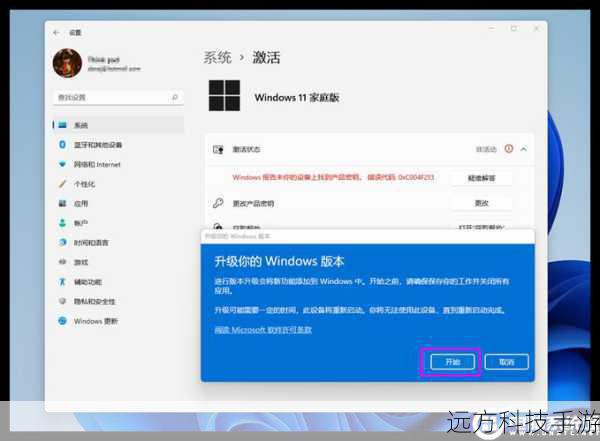Image resolution: width=600 pixels, height=441 pixels.
Task: Click 更改 button for product key
Action: click(481, 203)
